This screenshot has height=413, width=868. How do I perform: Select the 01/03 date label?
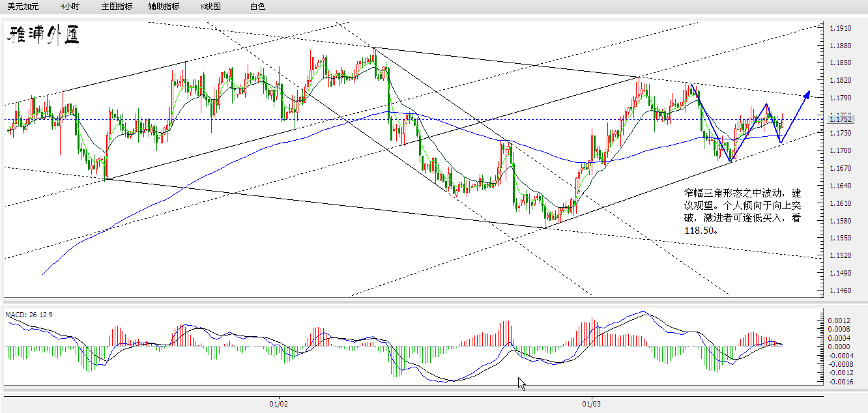click(x=590, y=403)
